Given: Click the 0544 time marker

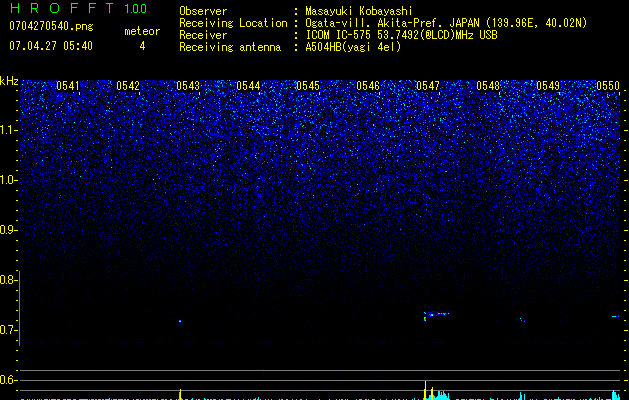Looking at the screenshot, I should (248, 86).
